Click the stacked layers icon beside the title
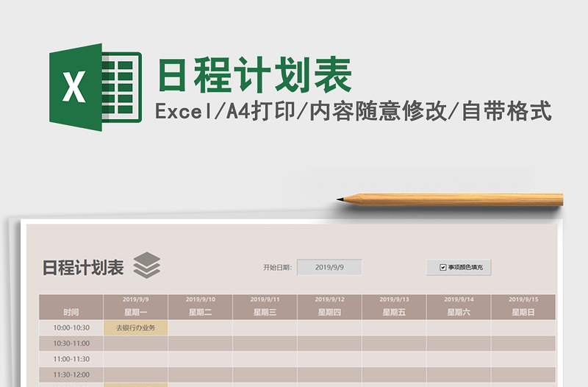The image size is (588, 387). [x=146, y=266]
